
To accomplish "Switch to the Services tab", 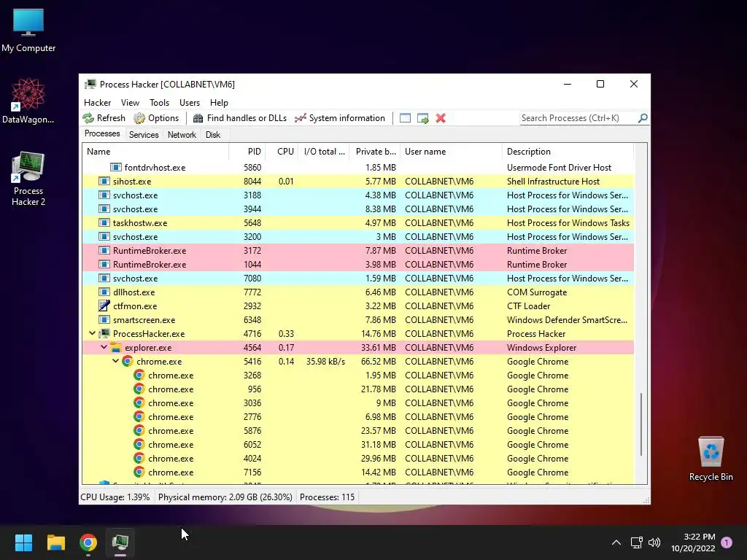I will (144, 135).
